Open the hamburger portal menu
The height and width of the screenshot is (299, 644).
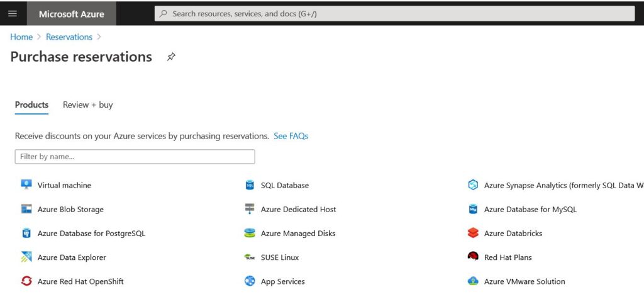pyautogui.click(x=13, y=14)
